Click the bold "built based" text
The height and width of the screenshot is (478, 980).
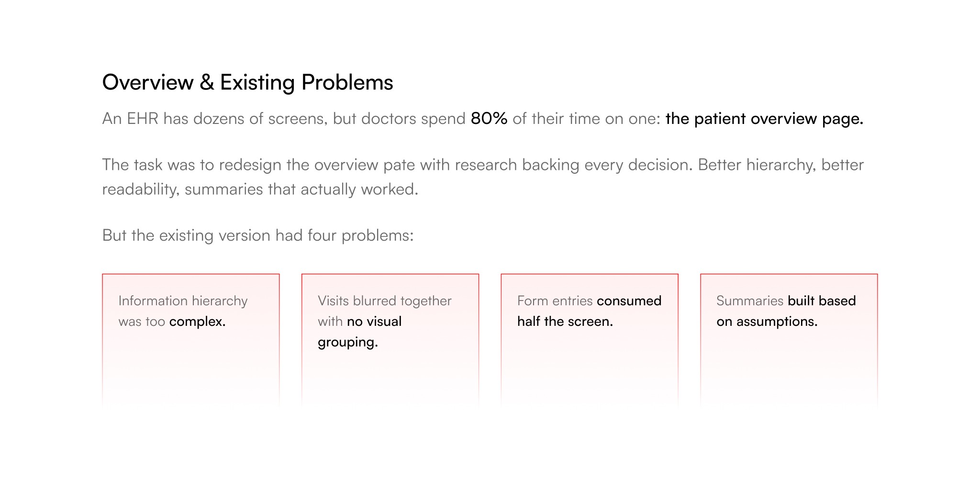click(x=822, y=301)
